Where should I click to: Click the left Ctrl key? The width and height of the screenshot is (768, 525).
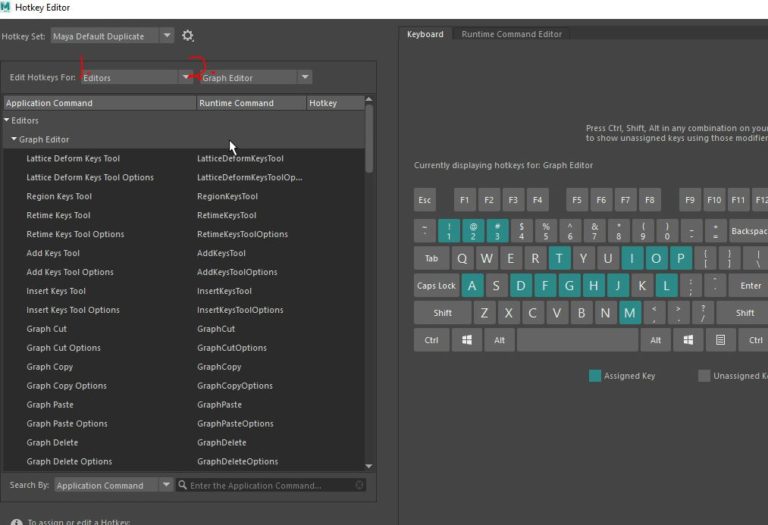[x=431, y=340]
